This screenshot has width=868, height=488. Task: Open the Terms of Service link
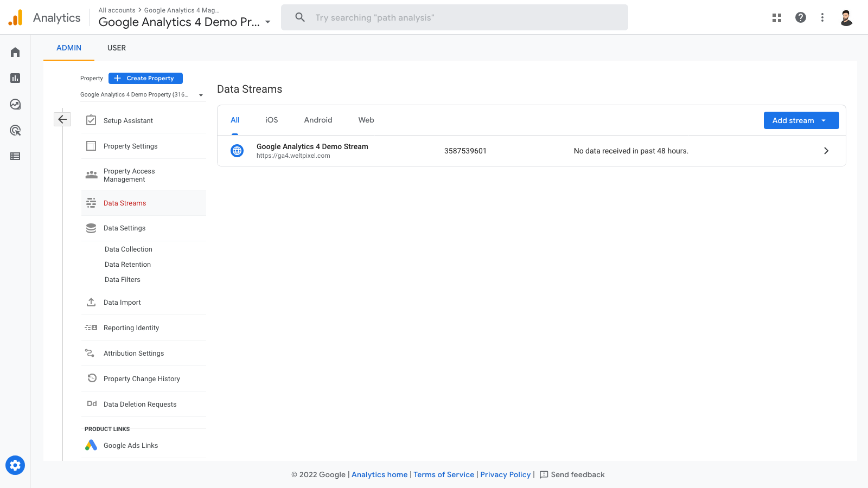(444, 474)
